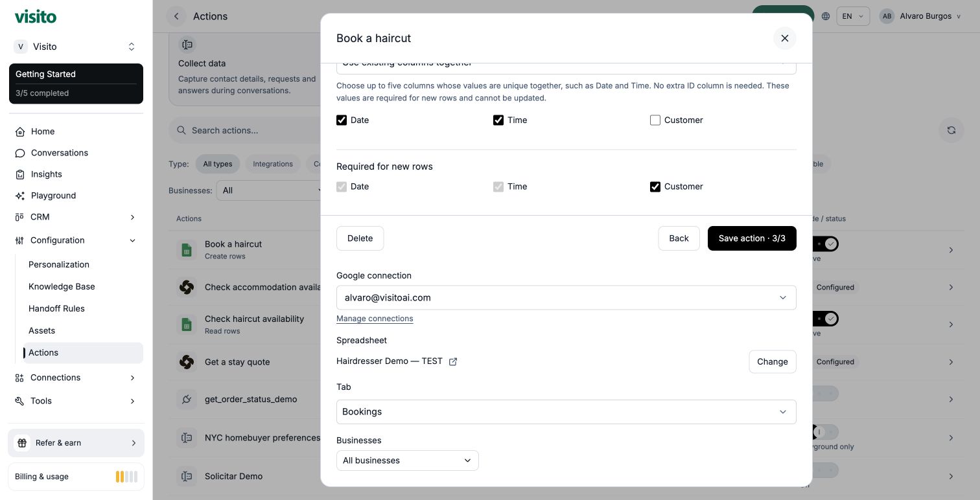Close the Book a haircut dialog
The width and height of the screenshot is (980, 500).
click(x=784, y=38)
